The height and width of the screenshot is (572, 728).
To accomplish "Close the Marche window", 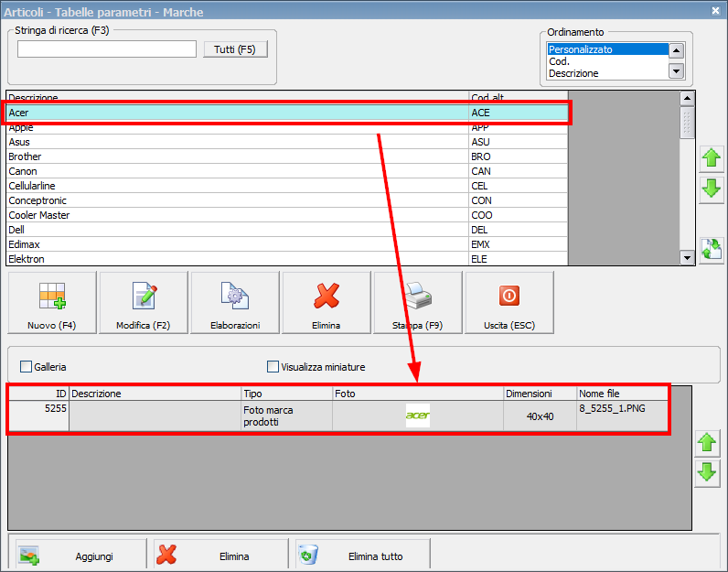I will pyautogui.click(x=716, y=11).
